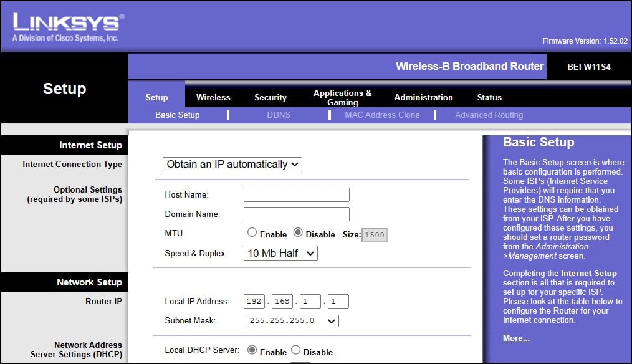Go to Applications & Gaming tab
Screen dimensions: 632x364
tap(343, 98)
